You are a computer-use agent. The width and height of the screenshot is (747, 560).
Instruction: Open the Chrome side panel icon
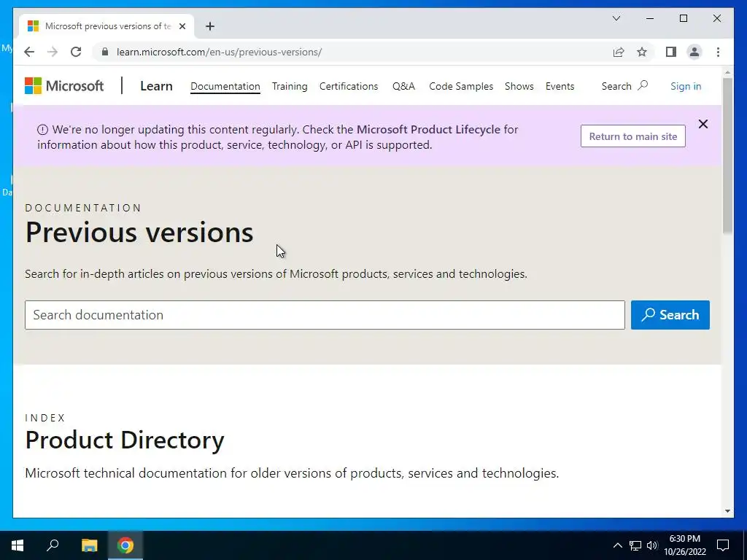click(671, 52)
